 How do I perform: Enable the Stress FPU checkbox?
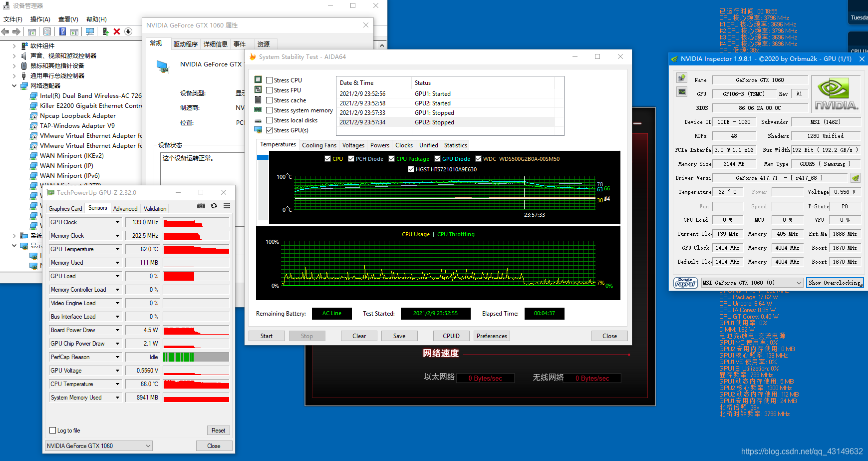270,90
